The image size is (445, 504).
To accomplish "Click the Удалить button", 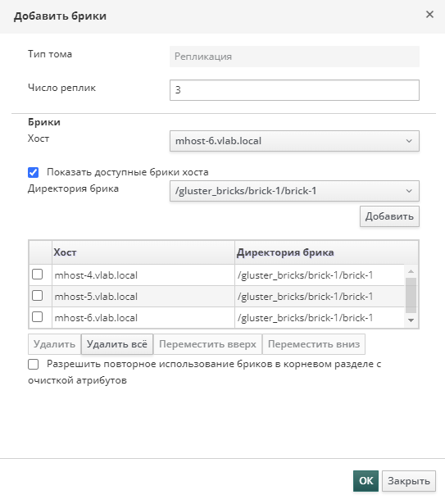I will (54, 344).
